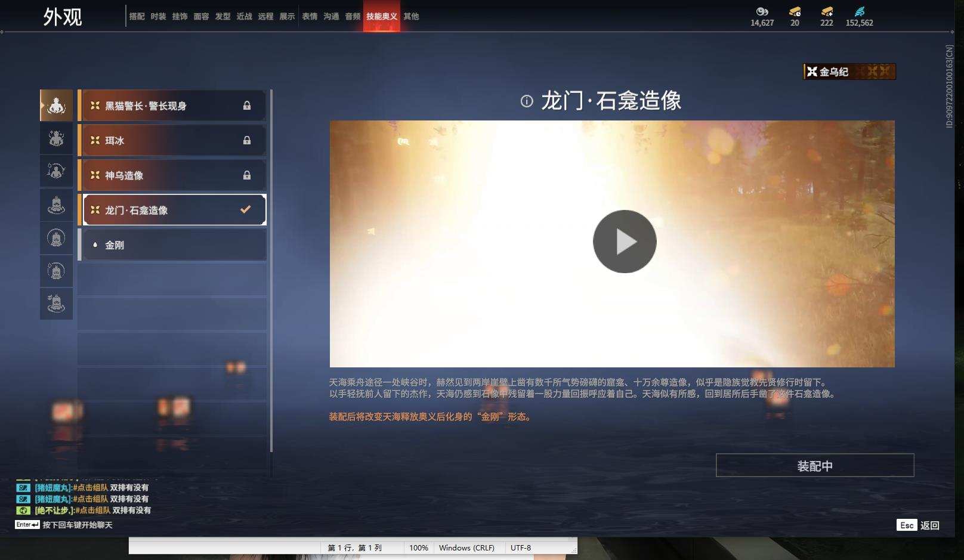Screen dimensions: 964x560
Task: Click the lock icon on 黑猫警长·警长现身 row
Action: 246,106
